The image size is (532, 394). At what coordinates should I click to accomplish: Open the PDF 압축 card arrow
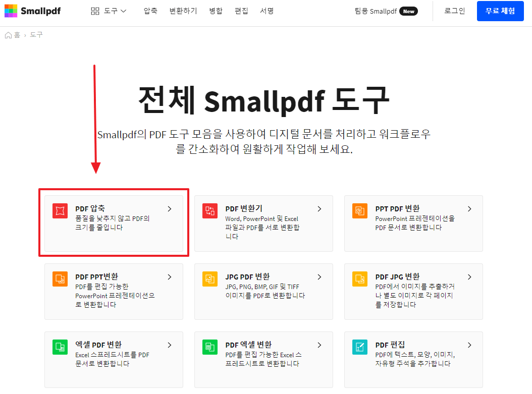pos(170,209)
